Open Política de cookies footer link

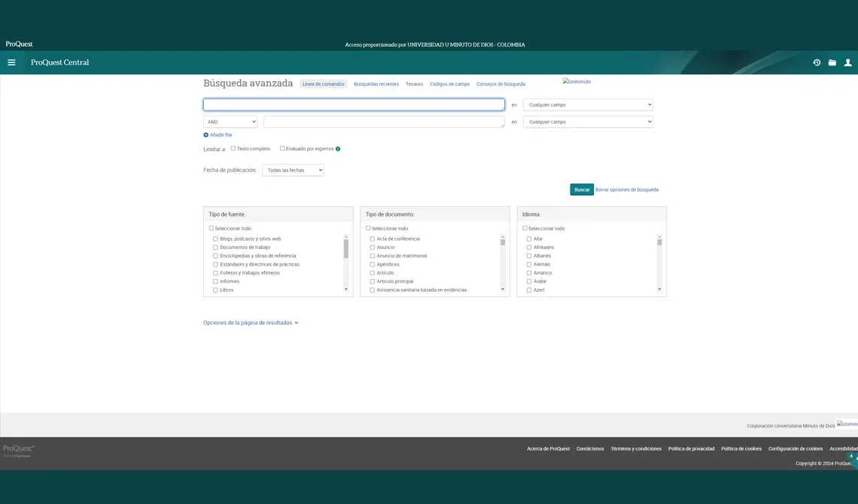[x=741, y=449]
